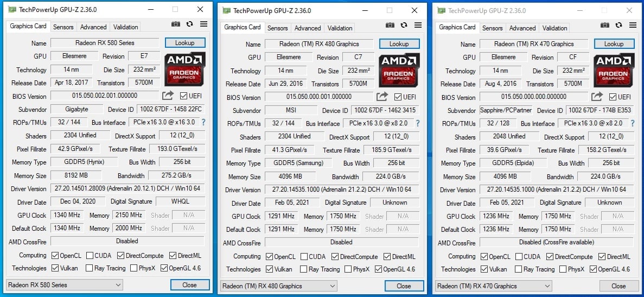
Task: Click the BIOS share/export icon in RX 470 window
Action: pyautogui.click(x=597, y=97)
